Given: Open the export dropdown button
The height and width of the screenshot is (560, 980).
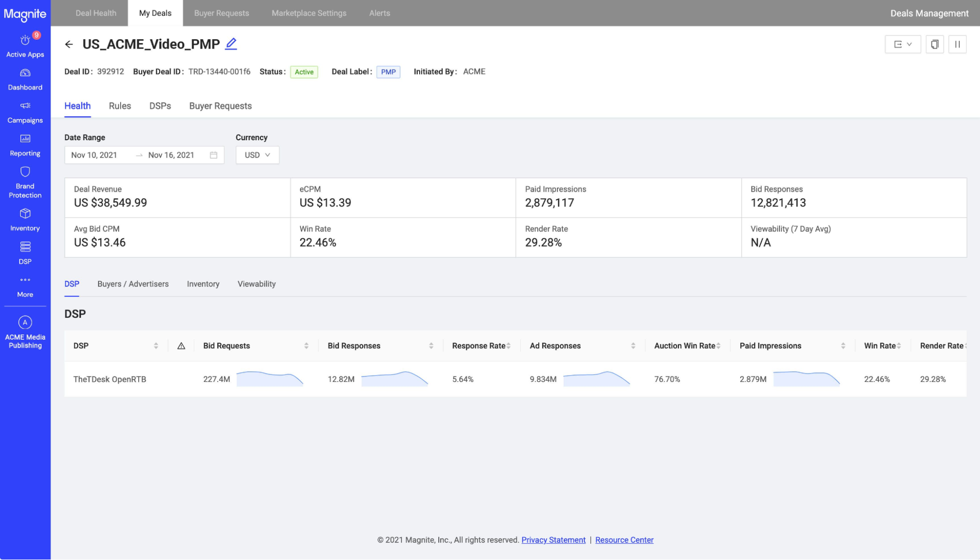Looking at the screenshot, I should [903, 44].
